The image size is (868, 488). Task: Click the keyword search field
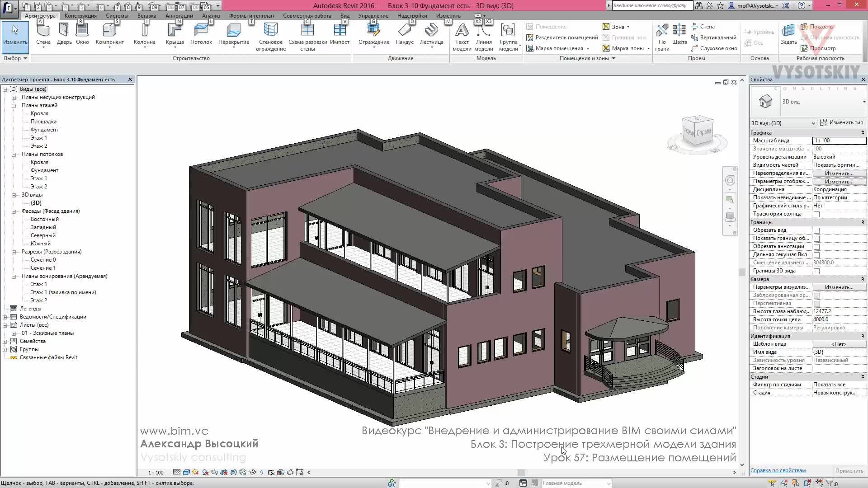click(x=652, y=5)
